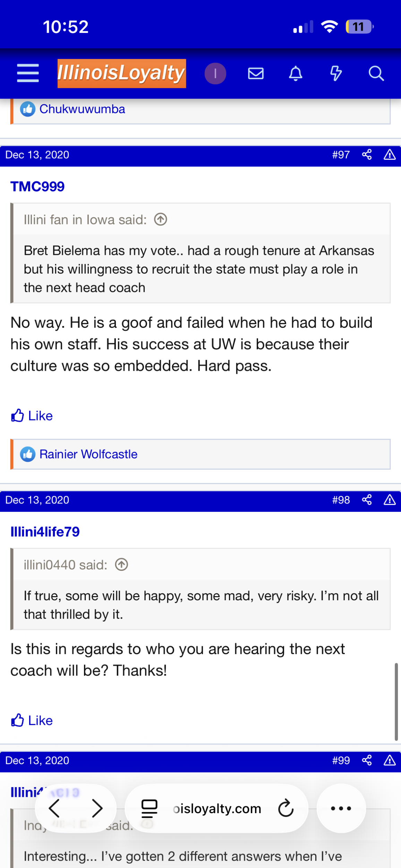Share post #97 via share icon
This screenshot has width=401, height=868.
click(x=367, y=155)
